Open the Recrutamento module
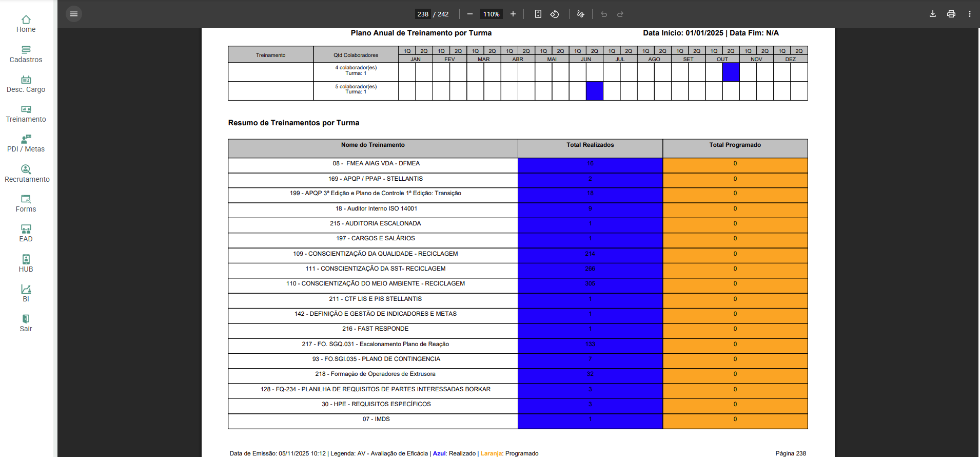The image size is (980, 457). pos(27,174)
